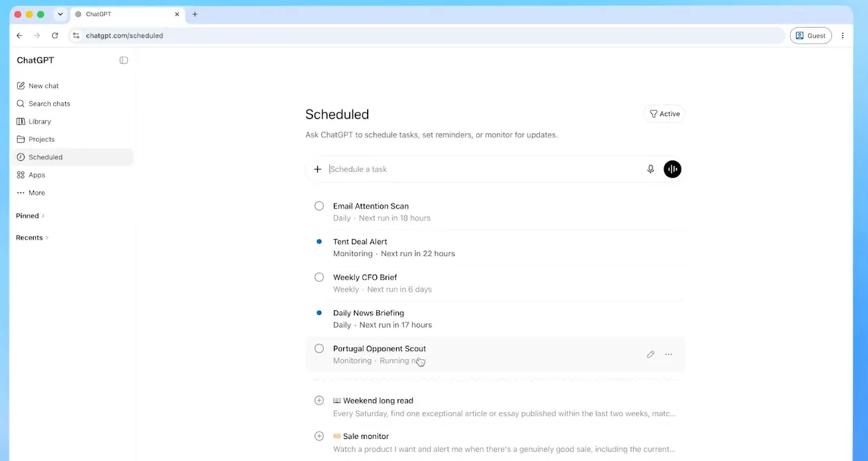Click blue dot beside Tent Deal Alert

[x=319, y=242]
